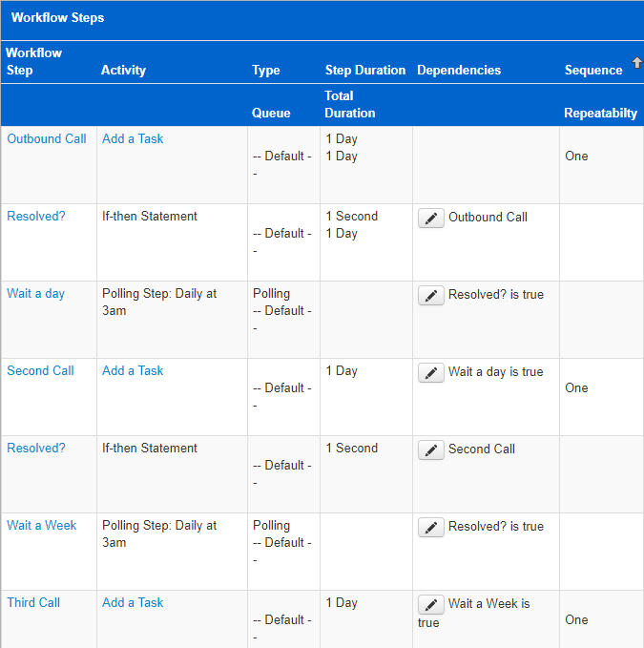644x648 pixels.
Task: Open the Resolved? step after Outbound Call
Action: tap(36, 216)
